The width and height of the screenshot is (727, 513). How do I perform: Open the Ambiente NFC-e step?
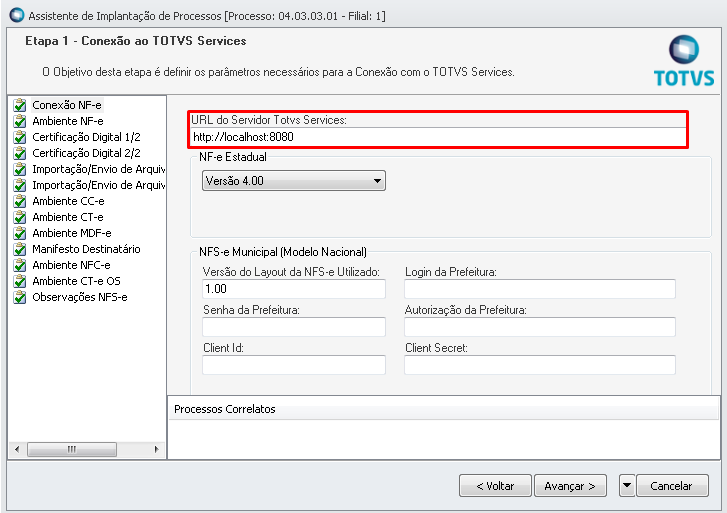click(x=71, y=265)
